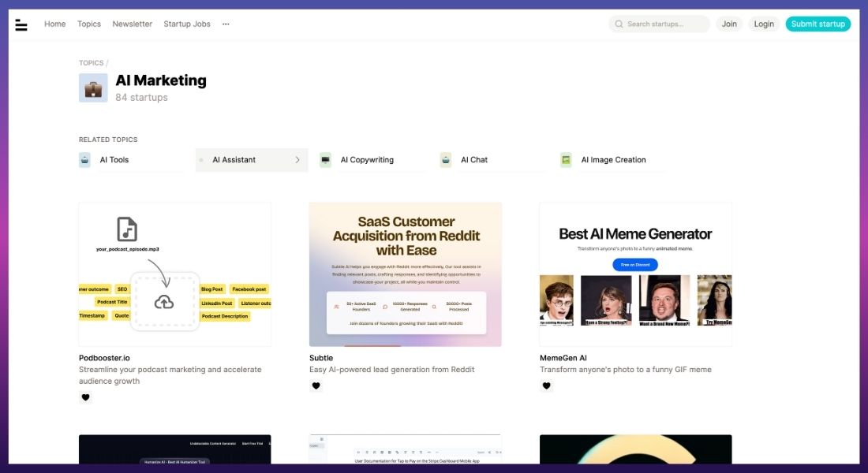Open Startup Jobs page
Viewport: 868px width, 473px height.
pos(187,24)
